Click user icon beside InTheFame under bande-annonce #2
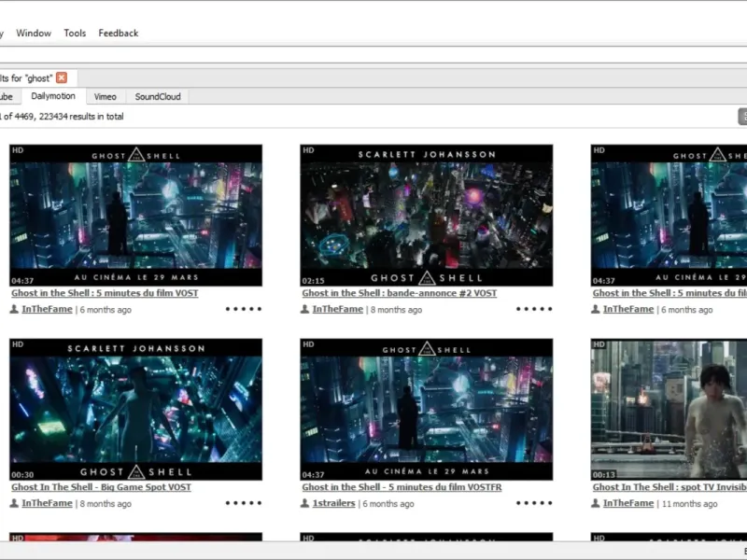 [305, 309]
